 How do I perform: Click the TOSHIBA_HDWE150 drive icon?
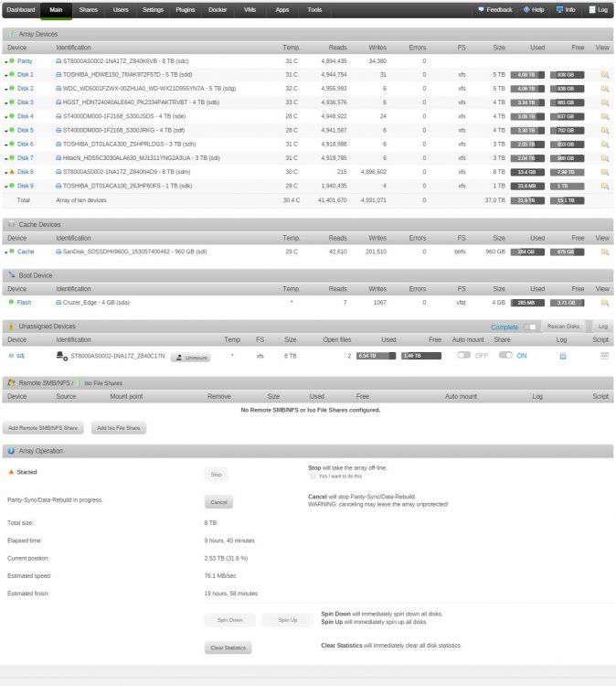58,75
